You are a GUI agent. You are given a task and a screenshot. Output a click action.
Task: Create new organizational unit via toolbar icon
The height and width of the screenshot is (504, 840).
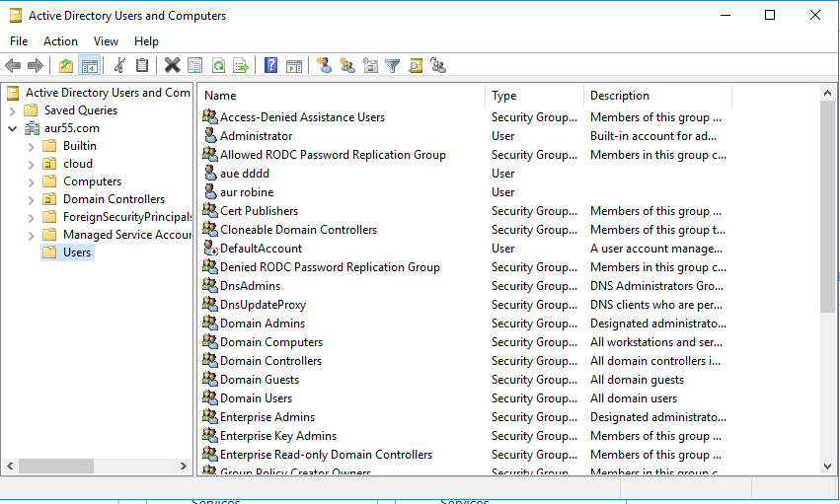[x=370, y=66]
